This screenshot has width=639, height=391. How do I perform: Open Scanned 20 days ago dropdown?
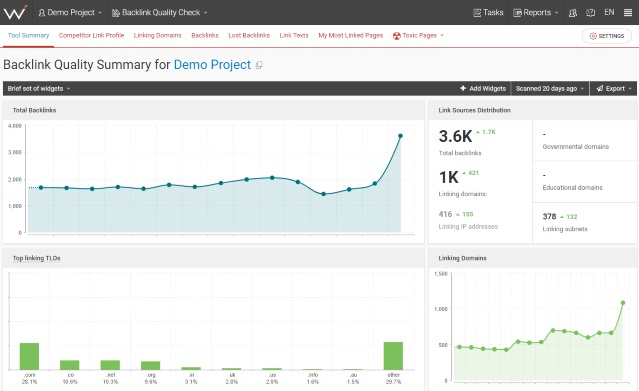[550, 88]
